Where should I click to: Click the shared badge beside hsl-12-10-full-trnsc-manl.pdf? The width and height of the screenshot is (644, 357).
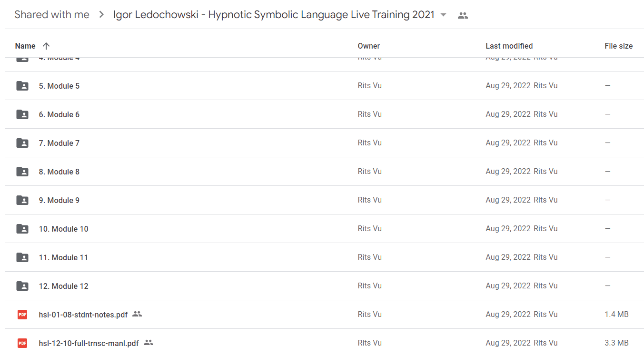149,343
